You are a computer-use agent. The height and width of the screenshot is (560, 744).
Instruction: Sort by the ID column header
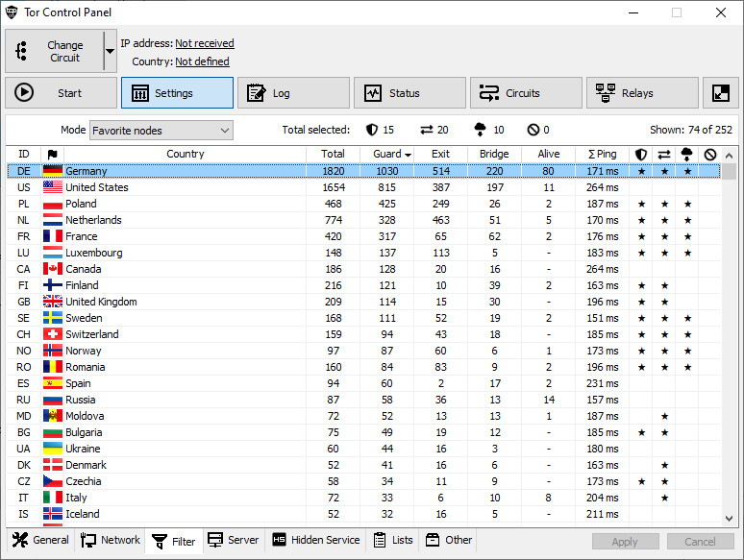pyautogui.click(x=23, y=154)
